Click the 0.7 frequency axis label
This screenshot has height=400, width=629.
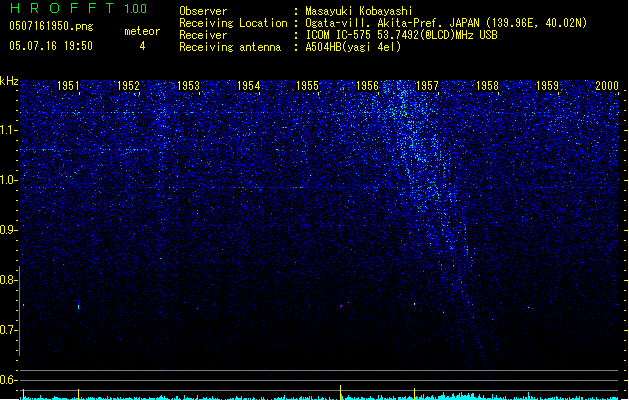(8, 330)
